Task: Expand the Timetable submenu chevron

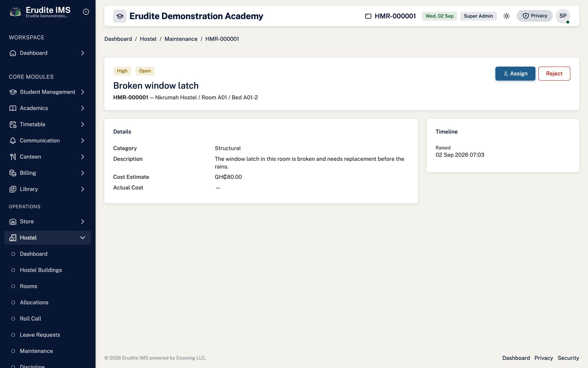Action: 83,124
